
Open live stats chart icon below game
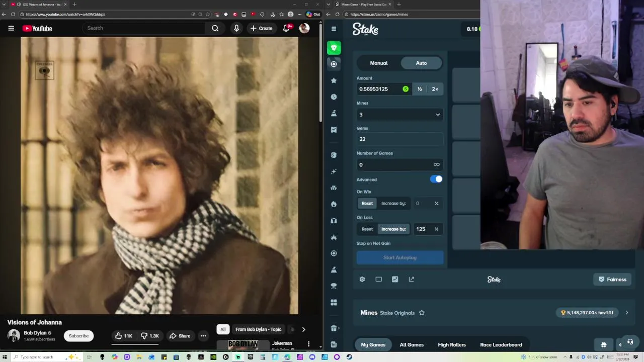(x=395, y=279)
